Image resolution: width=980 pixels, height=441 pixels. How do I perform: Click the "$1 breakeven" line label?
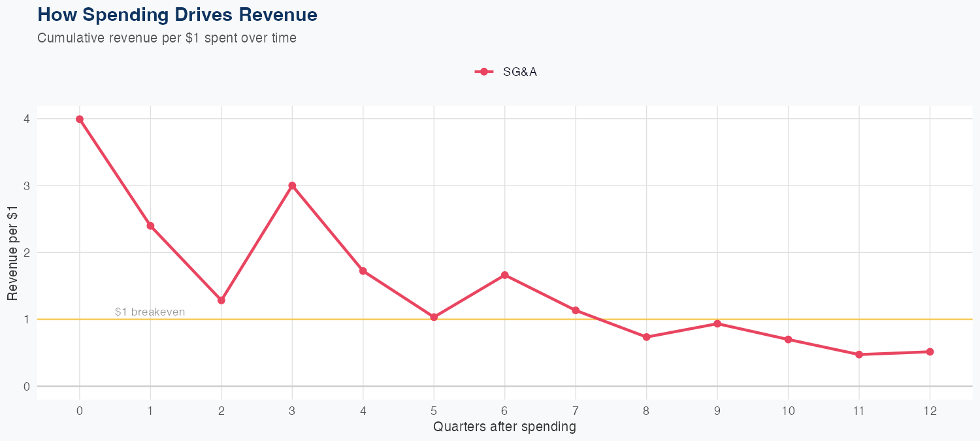coord(150,312)
